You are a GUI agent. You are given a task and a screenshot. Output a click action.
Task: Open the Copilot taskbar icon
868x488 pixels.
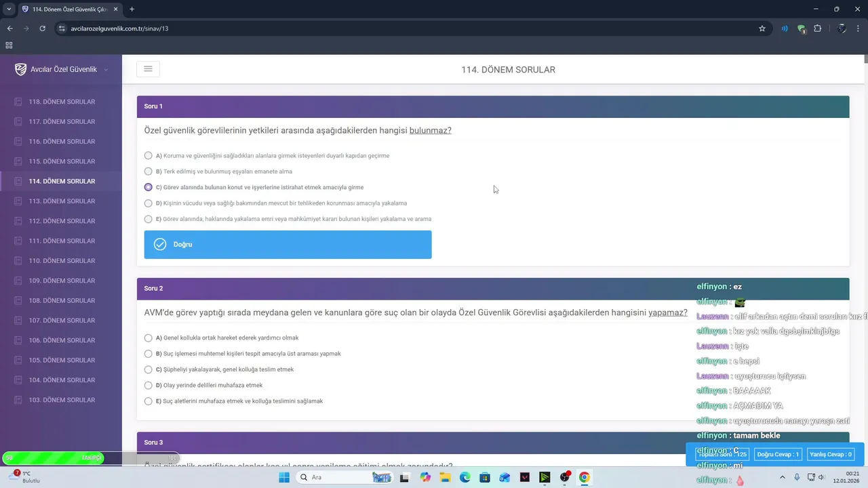pyautogui.click(x=425, y=477)
